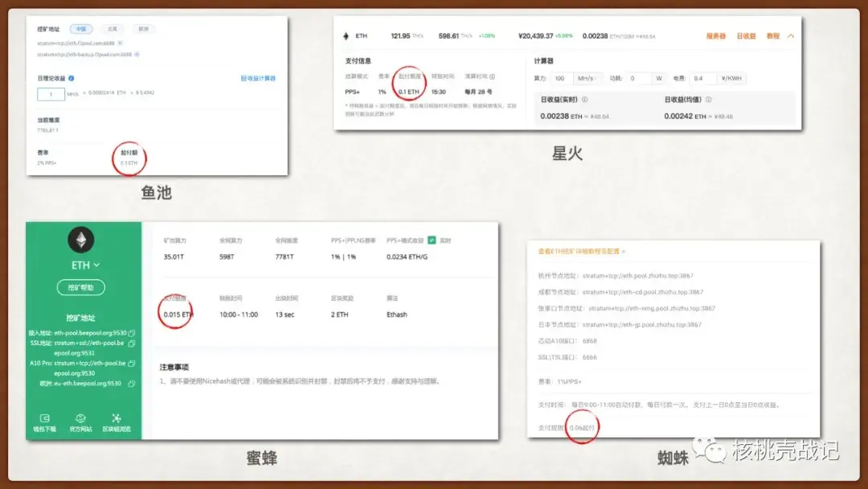Open the 日收益 link in 星火 panel
This screenshot has width=868, height=489.
coord(746,36)
